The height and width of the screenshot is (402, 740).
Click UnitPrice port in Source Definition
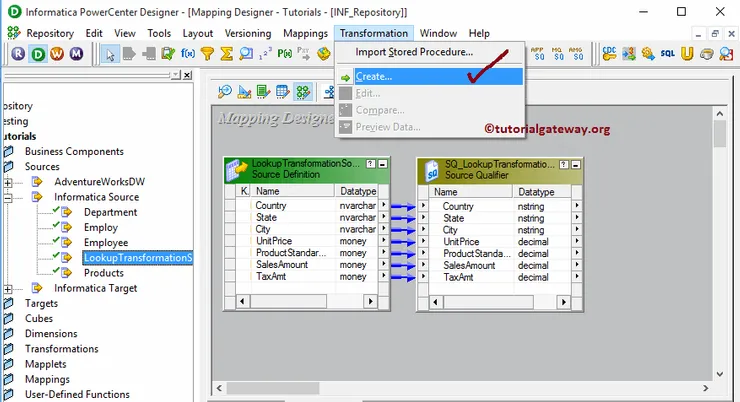pyautogui.click(x=274, y=241)
